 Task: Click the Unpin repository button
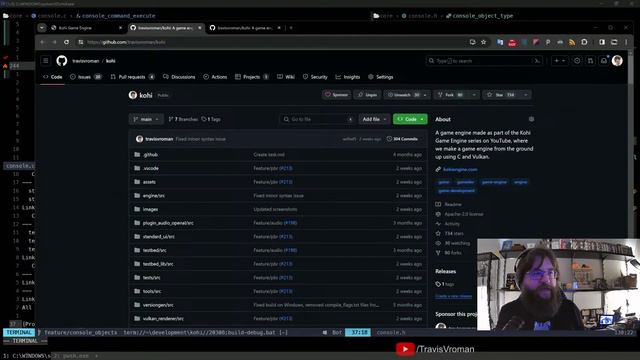(x=367, y=95)
